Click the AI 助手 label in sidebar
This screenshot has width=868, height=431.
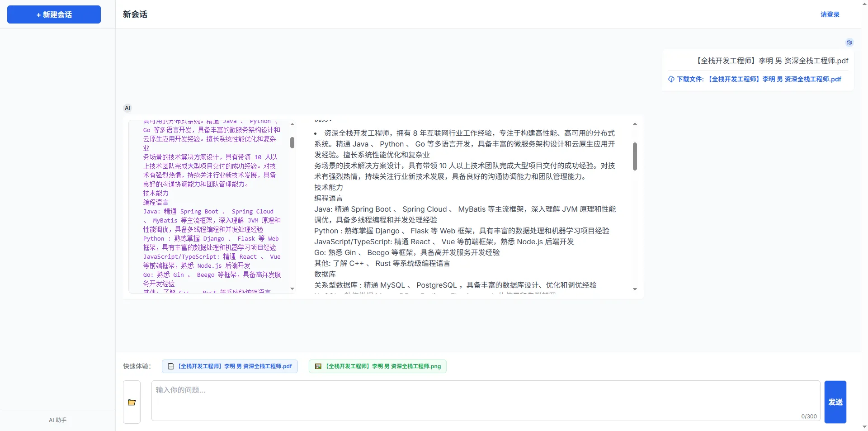click(57, 420)
